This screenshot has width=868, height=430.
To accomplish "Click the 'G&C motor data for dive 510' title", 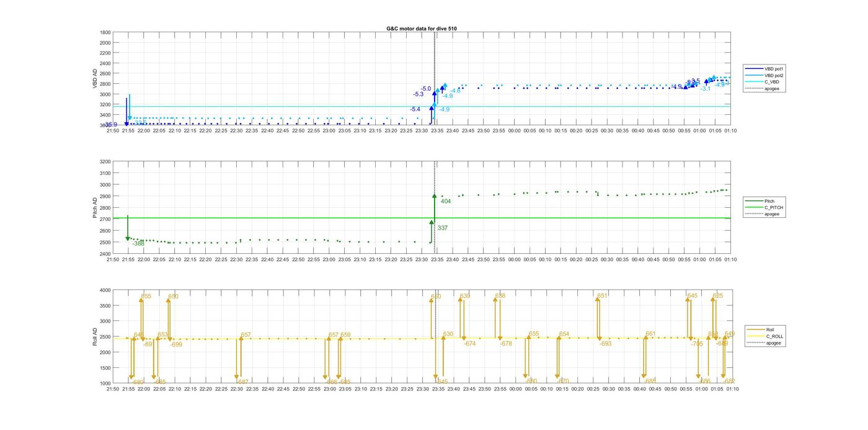I will pyautogui.click(x=422, y=29).
